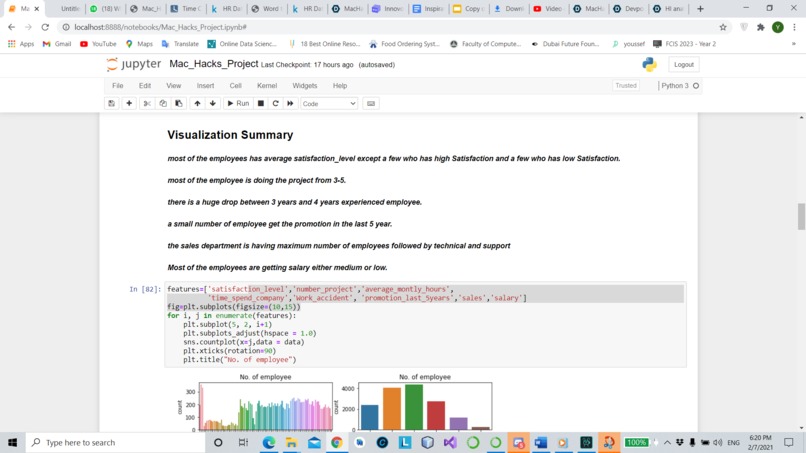
Task: Open the Cell menu
Action: [x=235, y=86]
